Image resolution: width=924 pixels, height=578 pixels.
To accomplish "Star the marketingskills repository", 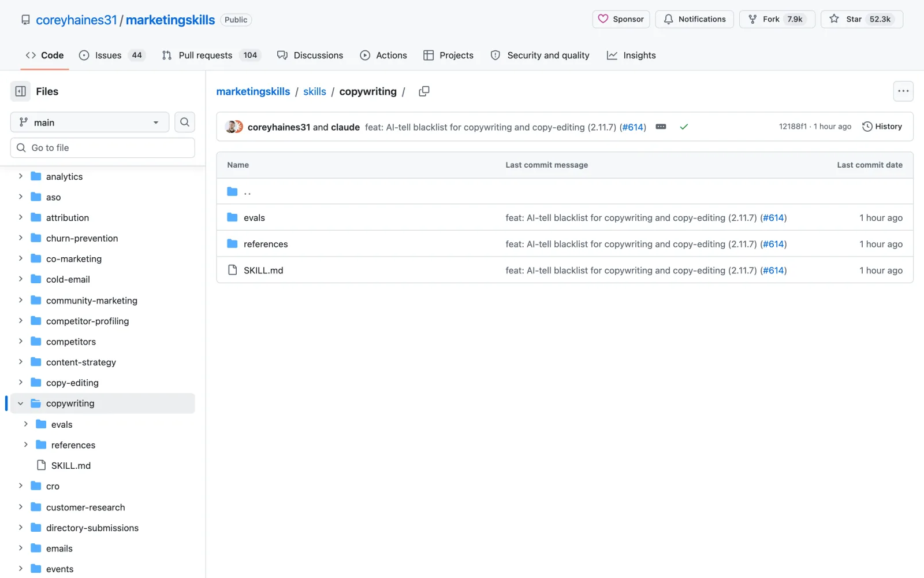I will tap(862, 19).
